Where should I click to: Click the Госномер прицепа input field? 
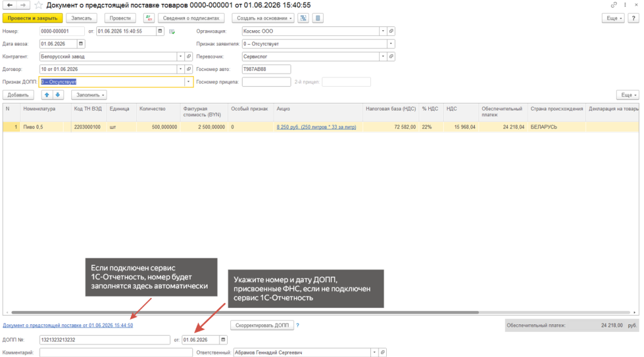266,82
